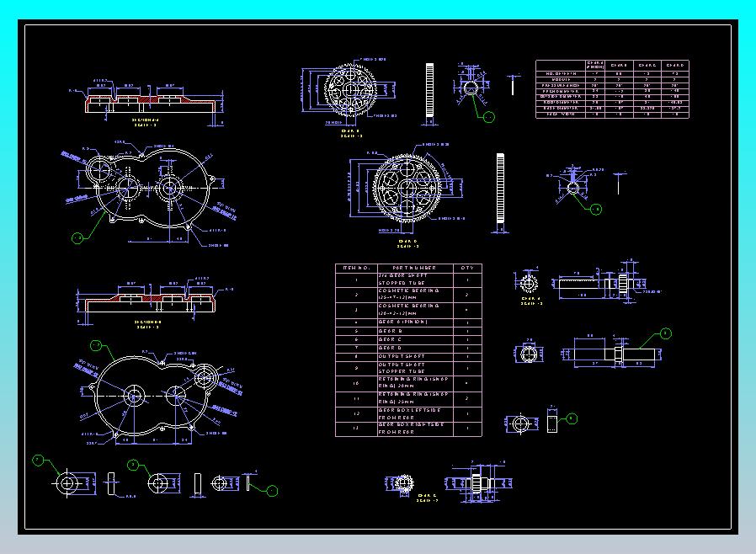Click the PRESSURE ANGLE row label
Screen dimensions: 756x554
tap(561, 85)
